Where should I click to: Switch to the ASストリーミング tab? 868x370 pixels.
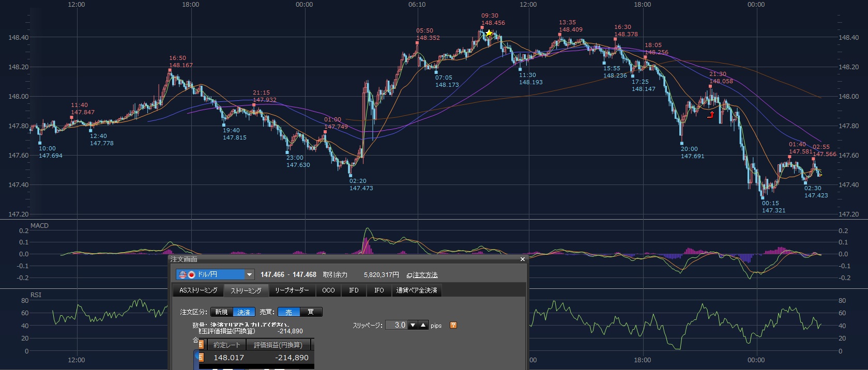tap(198, 290)
